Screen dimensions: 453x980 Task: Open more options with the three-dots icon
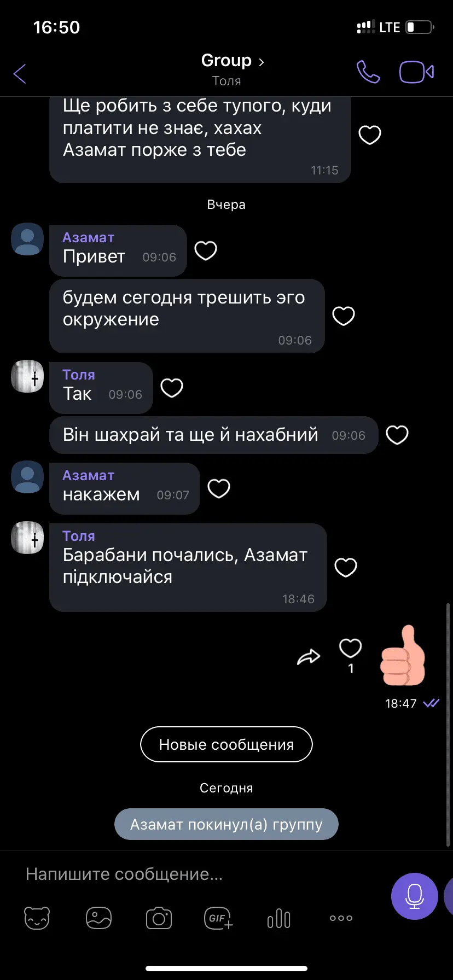point(341,918)
